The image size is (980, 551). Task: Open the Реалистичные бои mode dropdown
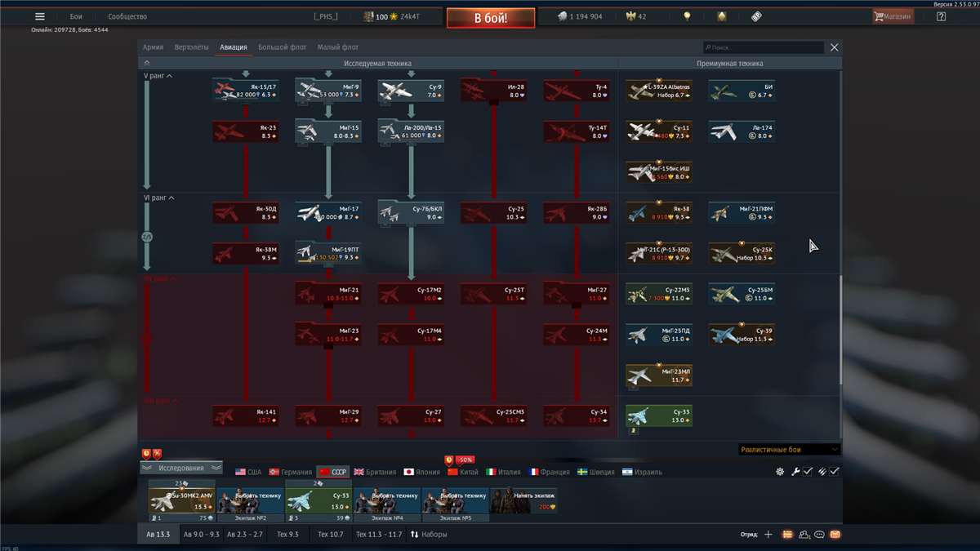(x=788, y=450)
